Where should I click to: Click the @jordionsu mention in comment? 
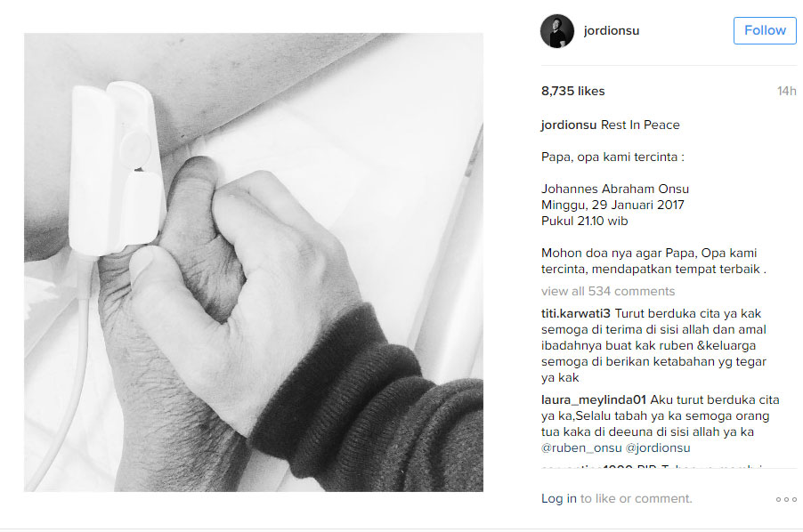(x=658, y=448)
